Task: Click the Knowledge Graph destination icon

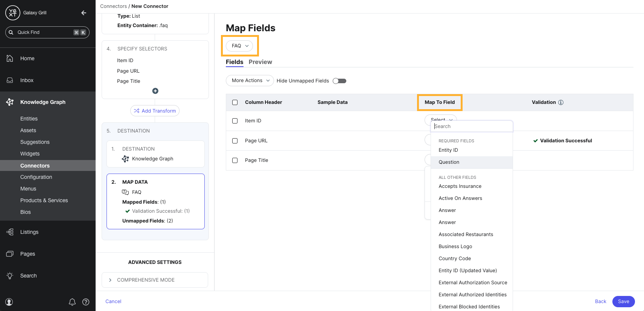Action: pyautogui.click(x=125, y=159)
